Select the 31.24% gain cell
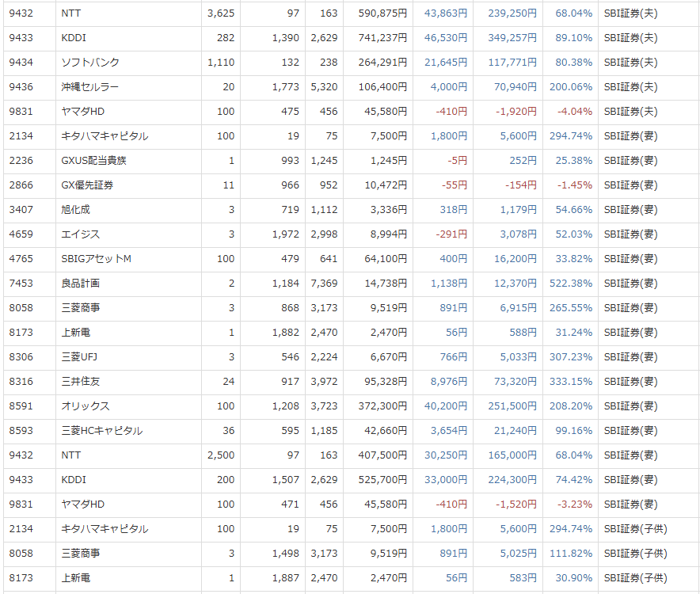 [573, 333]
